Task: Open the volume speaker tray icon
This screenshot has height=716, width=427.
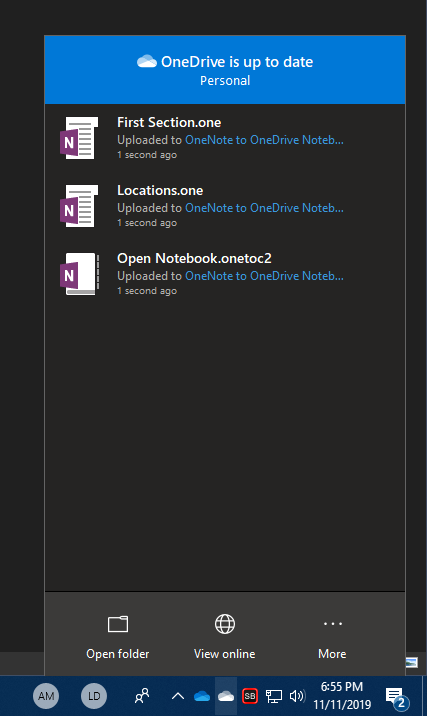Action: coord(297,696)
